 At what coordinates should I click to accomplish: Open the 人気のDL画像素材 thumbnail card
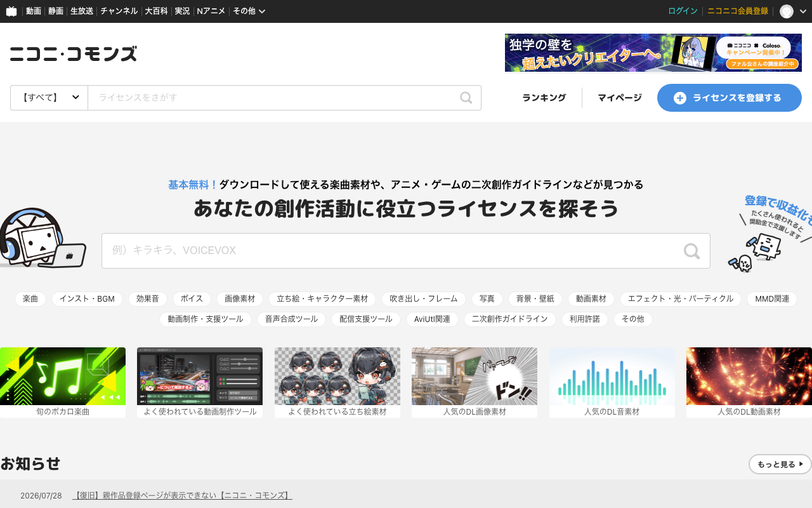tap(475, 382)
